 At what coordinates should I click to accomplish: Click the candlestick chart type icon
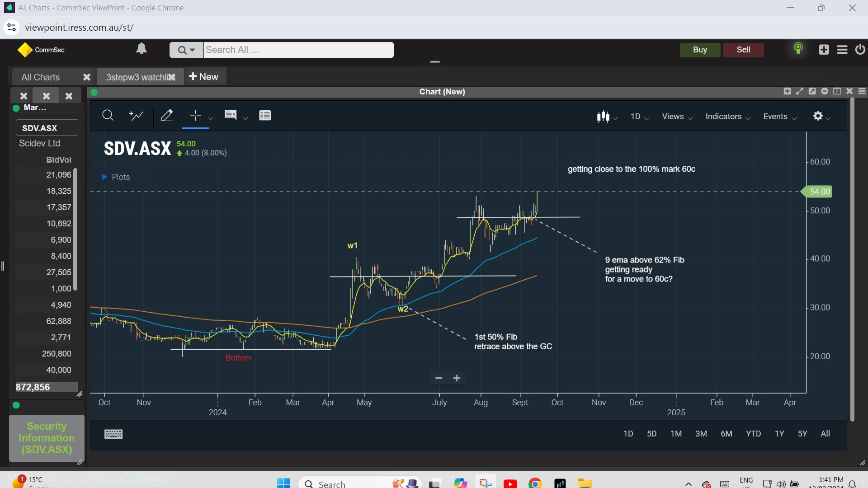click(603, 117)
